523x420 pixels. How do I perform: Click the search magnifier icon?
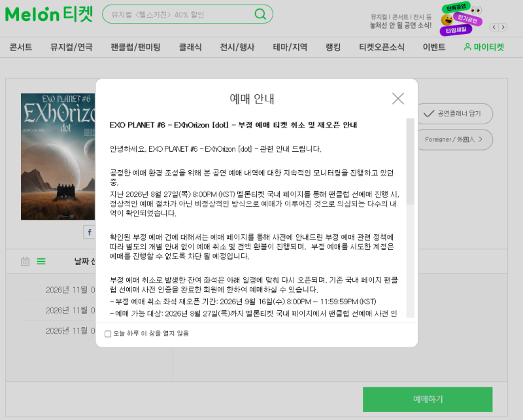pyautogui.click(x=260, y=14)
